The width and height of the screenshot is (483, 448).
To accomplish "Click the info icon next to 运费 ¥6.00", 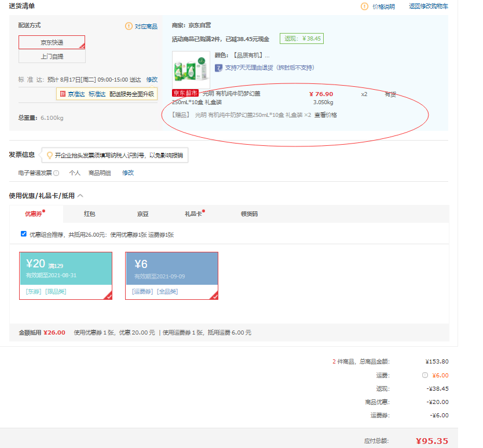I will (425, 375).
